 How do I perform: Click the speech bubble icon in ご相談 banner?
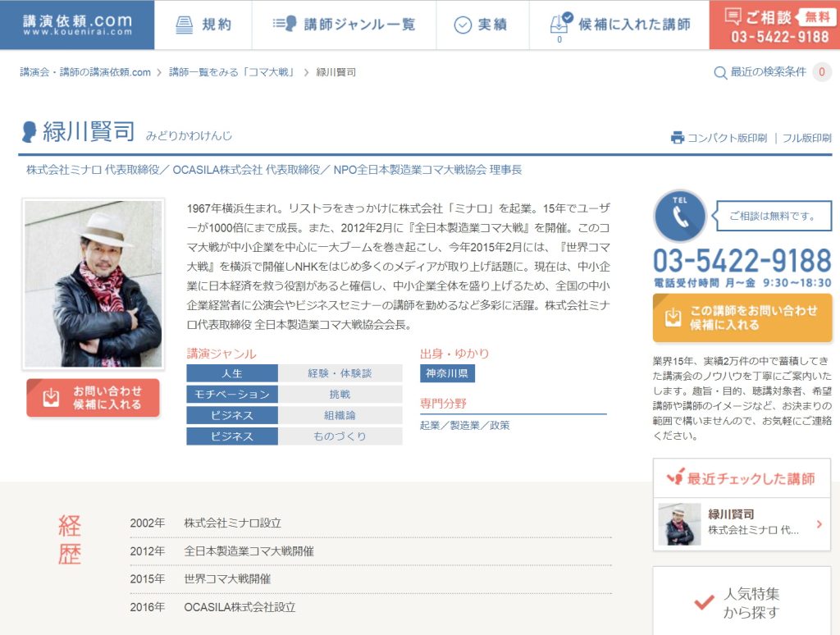[733, 16]
